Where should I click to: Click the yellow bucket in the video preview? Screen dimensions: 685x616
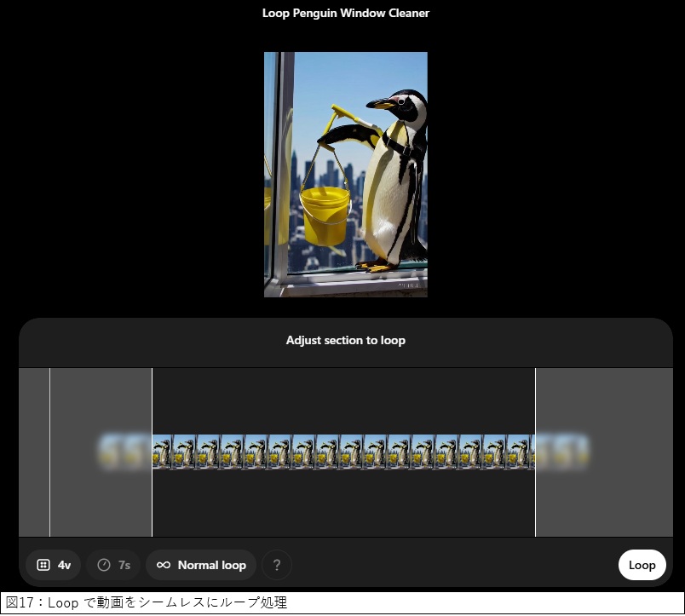click(x=325, y=213)
